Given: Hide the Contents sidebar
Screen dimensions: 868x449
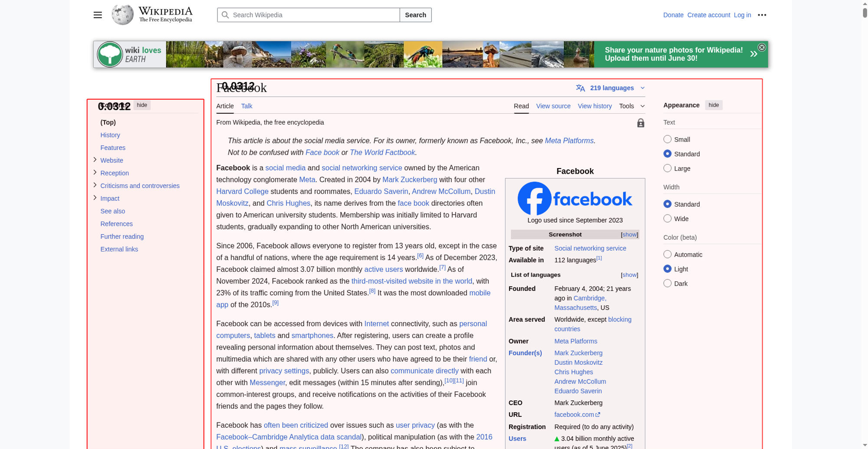Looking at the screenshot, I should (x=142, y=105).
